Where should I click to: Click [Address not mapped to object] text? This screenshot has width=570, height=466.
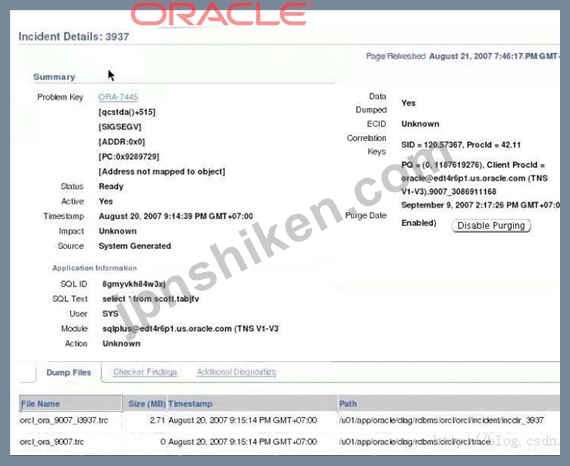[x=162, y=172]
